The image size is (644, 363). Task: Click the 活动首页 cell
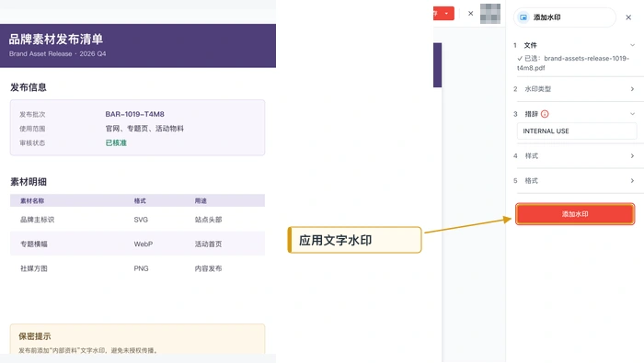(208, 244)
